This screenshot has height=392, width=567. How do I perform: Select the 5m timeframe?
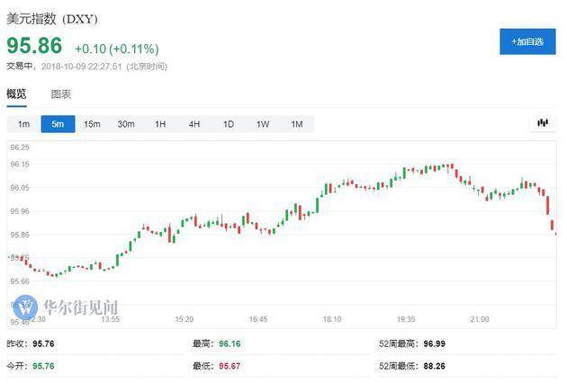(58, 124)
